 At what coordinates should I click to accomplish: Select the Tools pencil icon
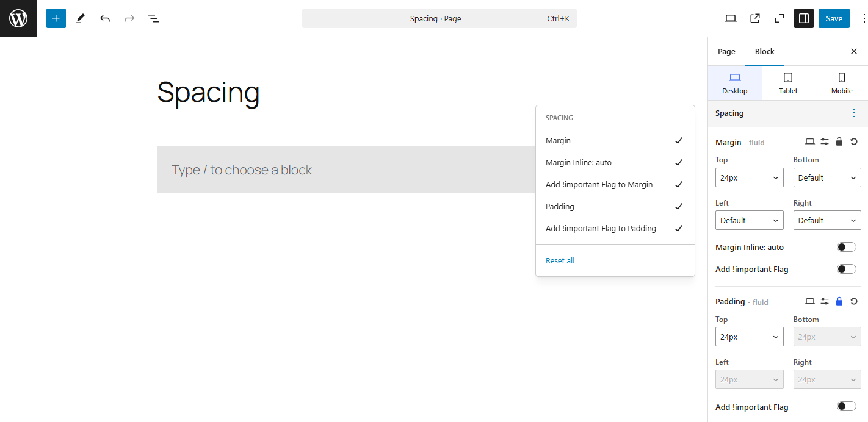(x=81, y=18)
